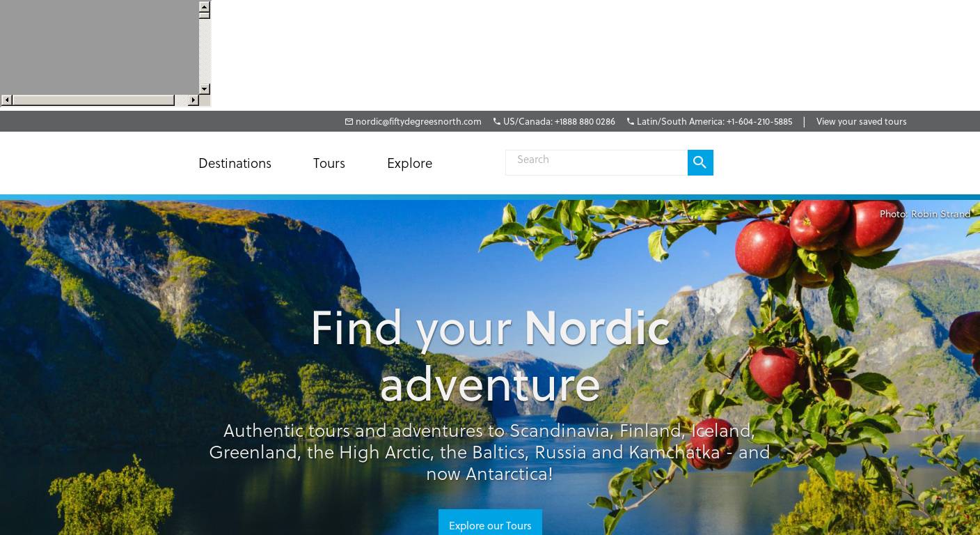Click the embedded frame's scroll-down arrow
The height and width of the screenshot is (535, 980).
tap(205, 88)
